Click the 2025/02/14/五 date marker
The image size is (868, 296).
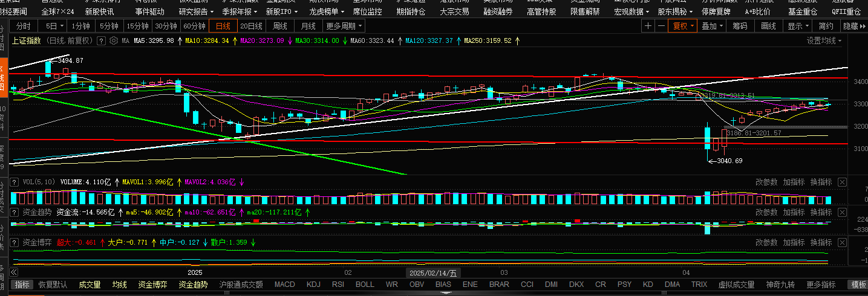(433, 273)
